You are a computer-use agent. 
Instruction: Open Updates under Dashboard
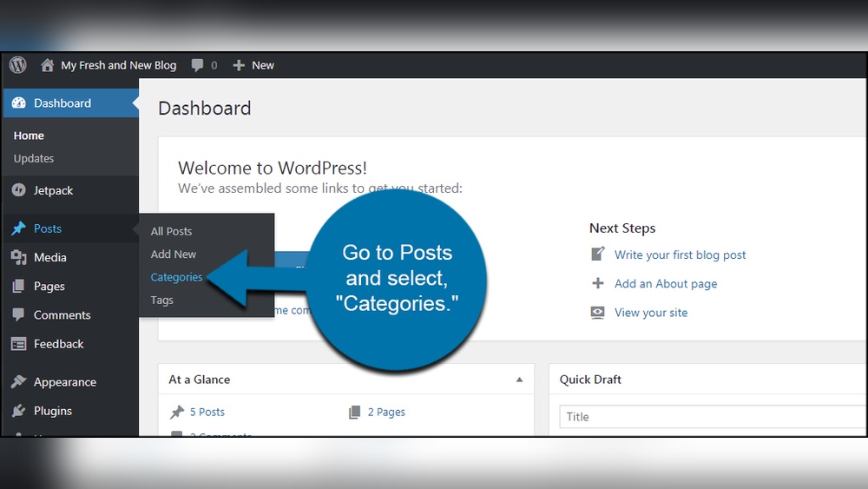[x=34, y=158]
